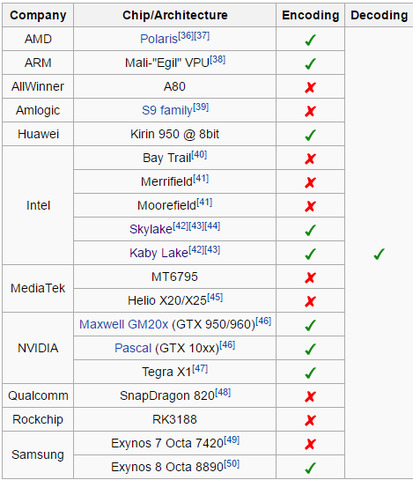
Task: Open the Skylake link
Action: point(151,229)
